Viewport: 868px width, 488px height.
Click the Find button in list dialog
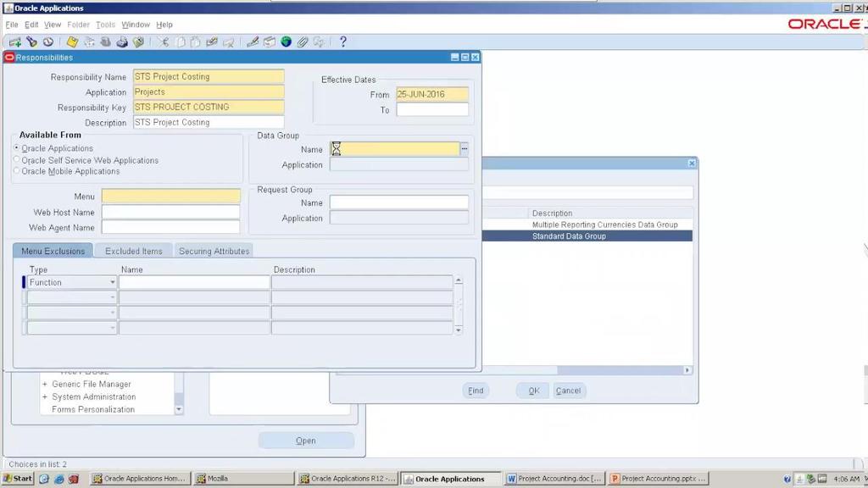point(476,391)
